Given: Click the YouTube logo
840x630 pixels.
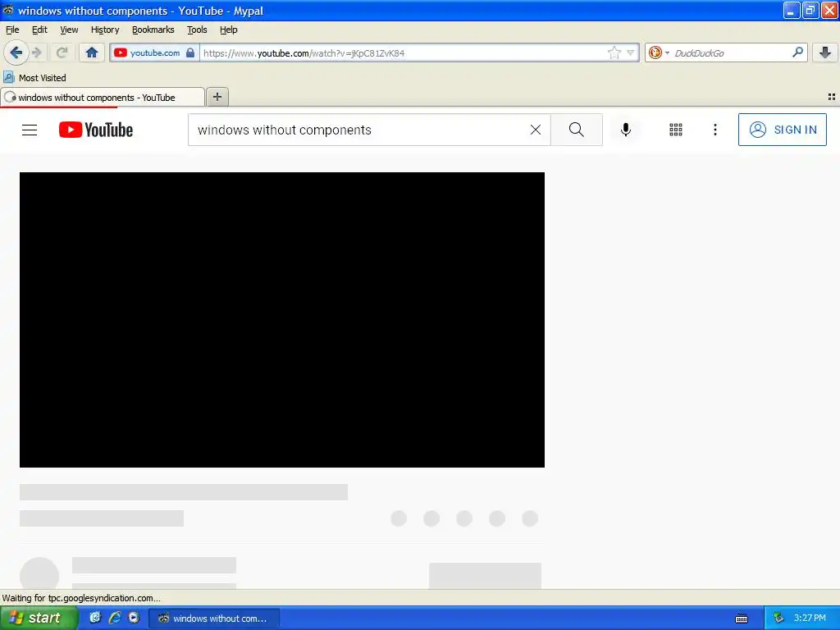Looking at the screenshot, I should coord(96,130).
